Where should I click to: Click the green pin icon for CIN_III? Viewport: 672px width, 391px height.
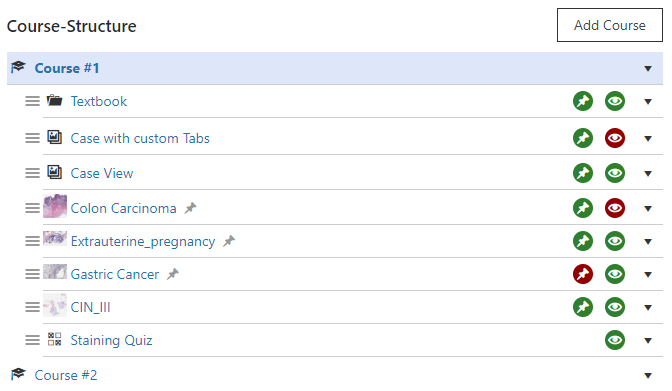click(x=583, y=307)
